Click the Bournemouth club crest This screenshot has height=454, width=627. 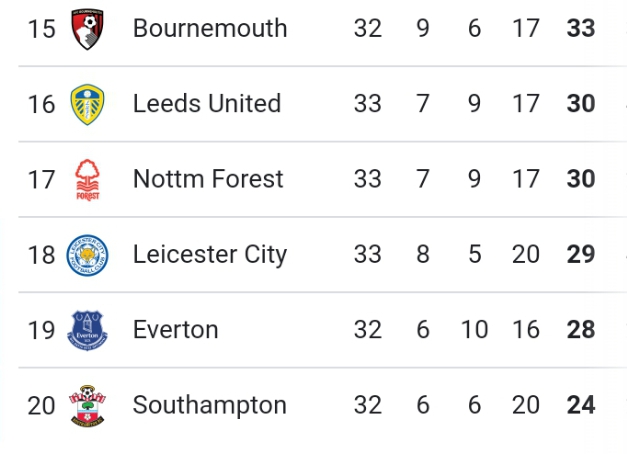88,29
